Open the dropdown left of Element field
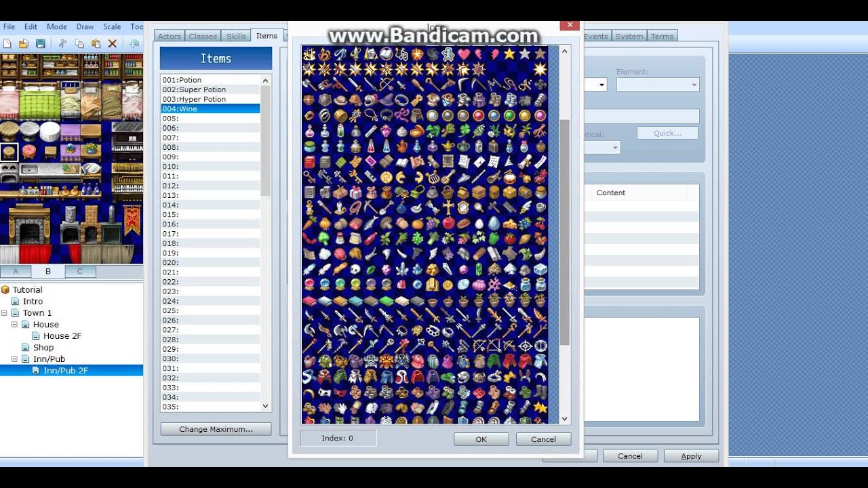This screenshot has height=488, width=868. click(x=601, y=85)
